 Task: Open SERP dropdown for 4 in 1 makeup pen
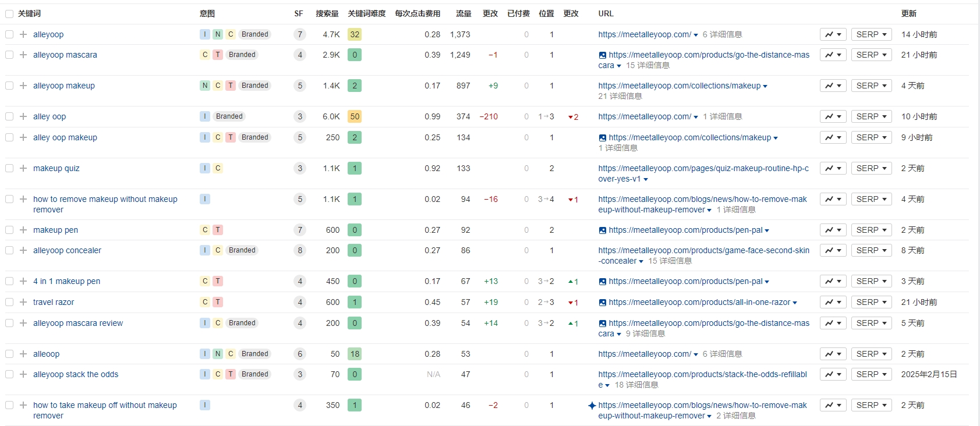871,281
